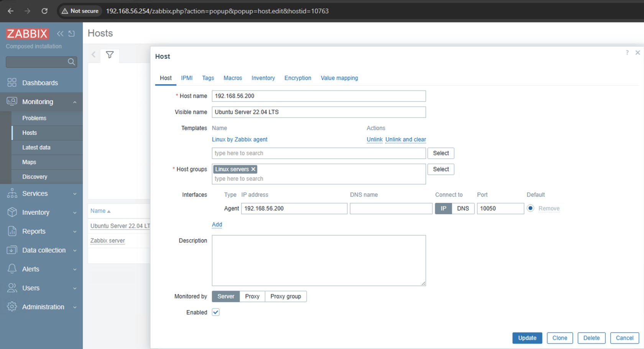Click the Host name input field
This screenshot has height=349, width=644.
pyautogui.click(x=319, y=96)
